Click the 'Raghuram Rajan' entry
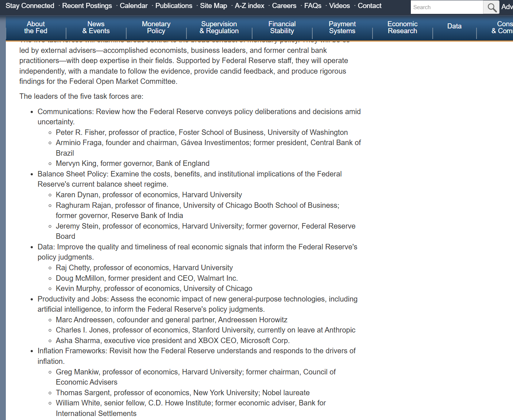This screenshot has height=420, width=513. 197,210
